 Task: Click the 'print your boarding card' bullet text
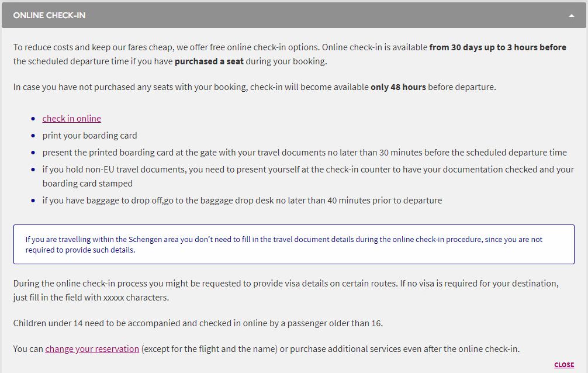tap(89, 136)
